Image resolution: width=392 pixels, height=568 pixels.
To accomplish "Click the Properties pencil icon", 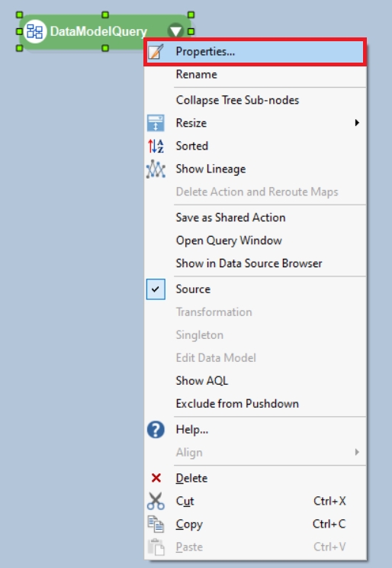I will [x=156, y=51].
